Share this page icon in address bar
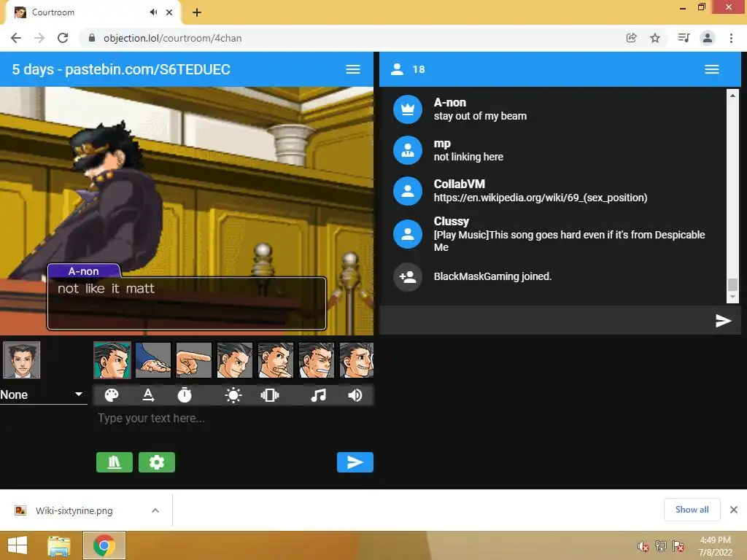The width and height of the screenshot is (747, 560). point(631,38)
